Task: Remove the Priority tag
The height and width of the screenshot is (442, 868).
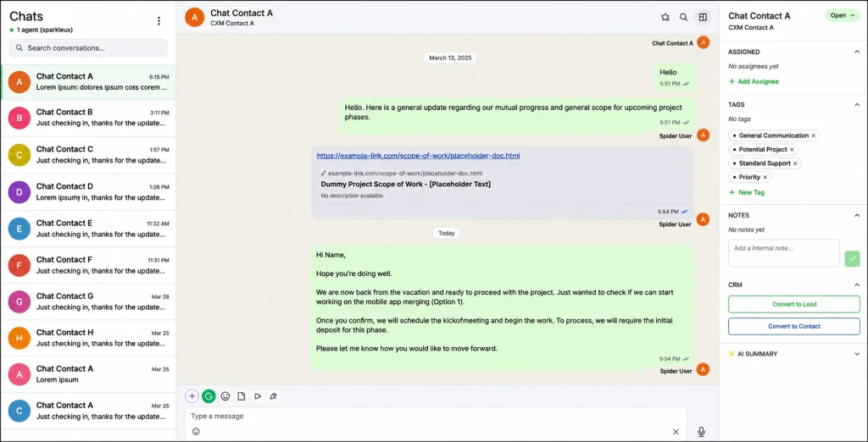Action: pyautogui.click(x=765, y=177)
